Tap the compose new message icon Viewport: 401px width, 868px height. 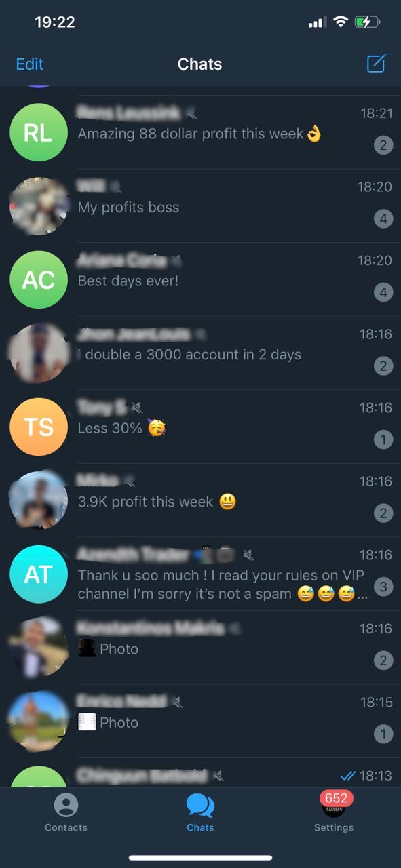[x=377, y=64]
